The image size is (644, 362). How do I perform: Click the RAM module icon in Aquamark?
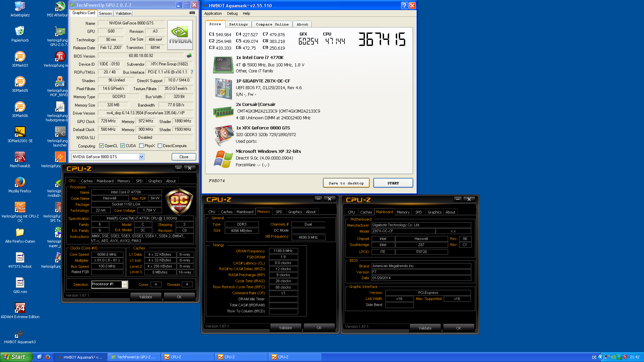(223, 112)
